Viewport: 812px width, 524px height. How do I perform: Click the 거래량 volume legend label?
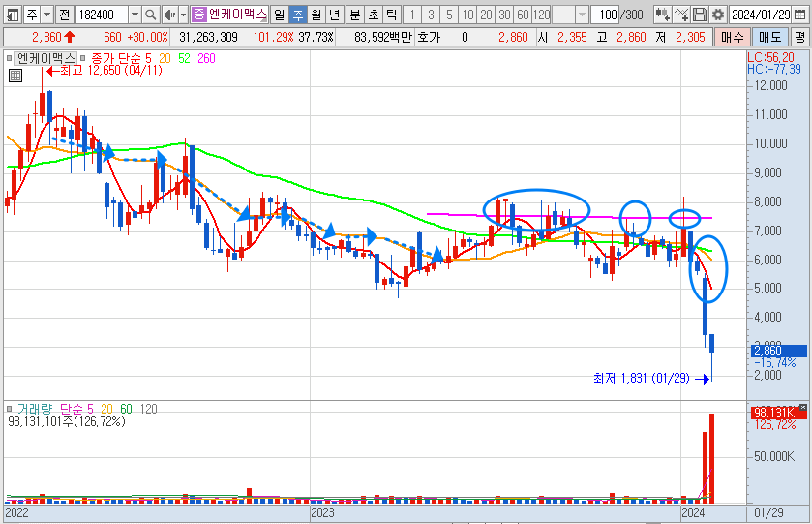[x=35, y=410]
